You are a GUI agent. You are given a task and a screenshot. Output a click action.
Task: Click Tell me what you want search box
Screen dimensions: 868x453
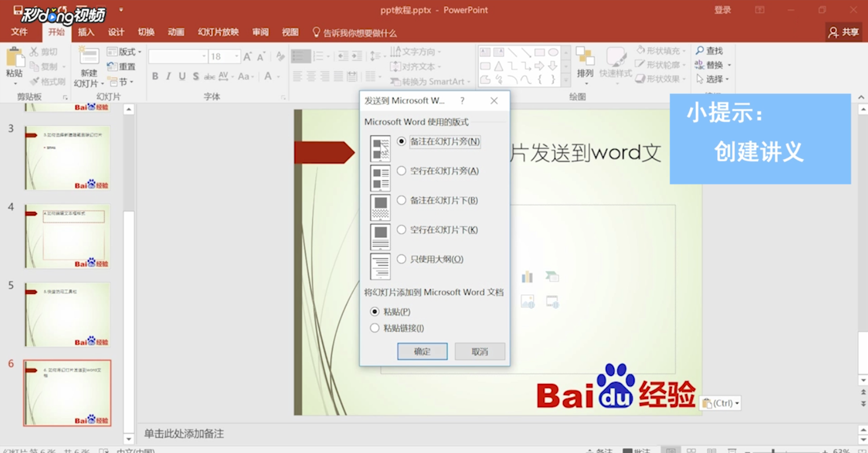pos(355,33)
